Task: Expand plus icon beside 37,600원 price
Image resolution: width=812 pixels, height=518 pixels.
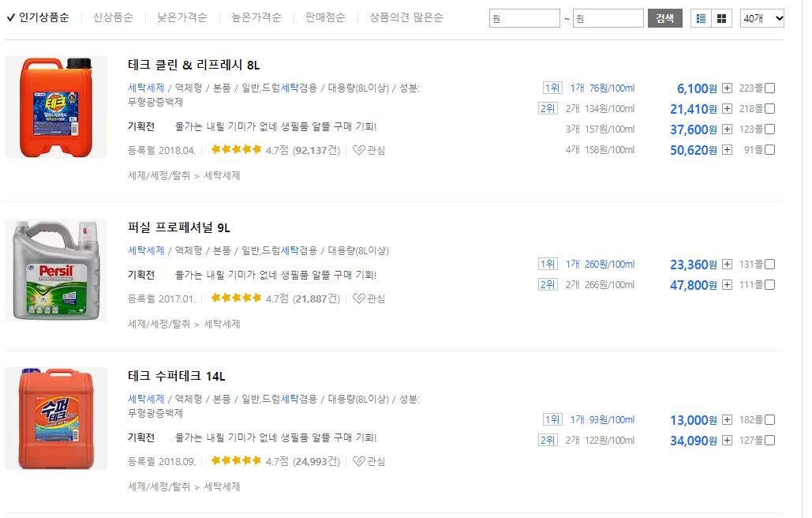Action: 727,129
